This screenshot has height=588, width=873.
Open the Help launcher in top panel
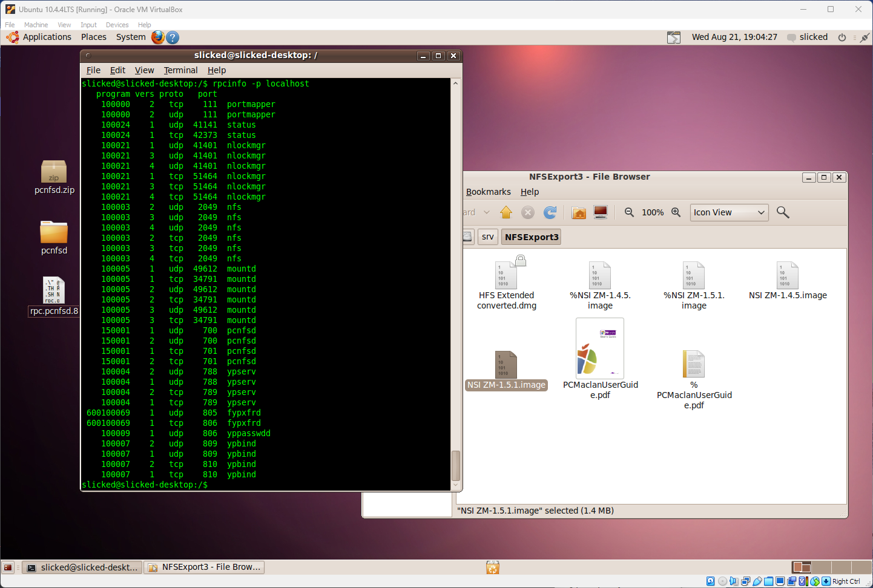[173, 38]
